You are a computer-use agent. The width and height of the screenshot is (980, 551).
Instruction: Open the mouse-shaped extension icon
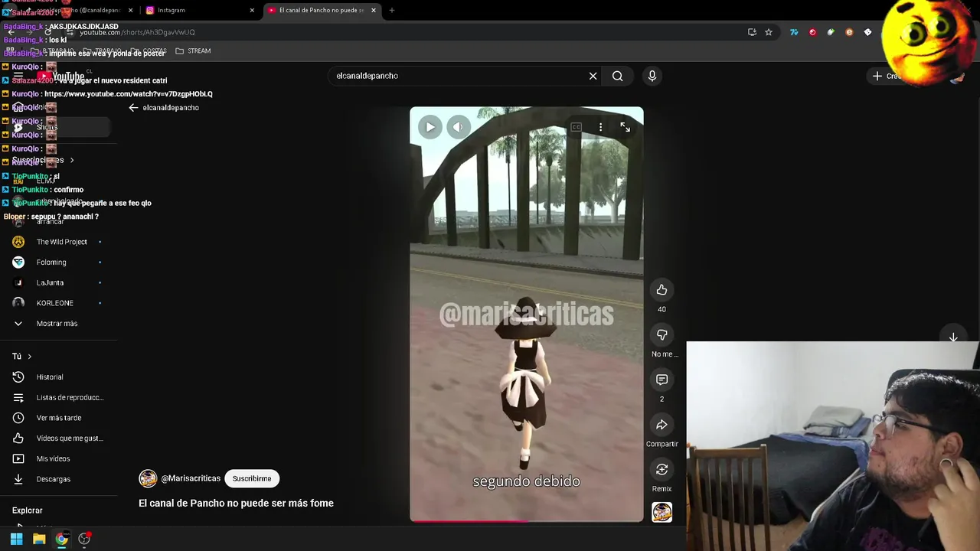click(x=831, y=32)
